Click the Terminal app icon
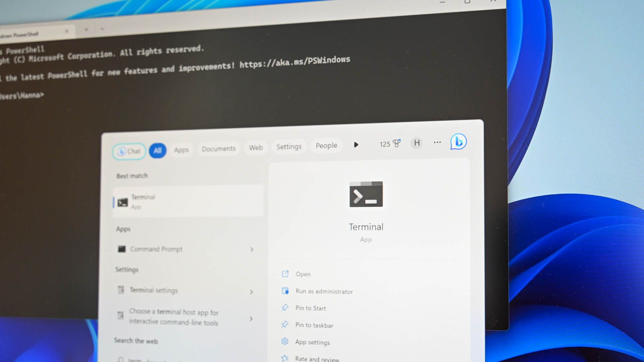This screenshot has width=644, height=362. click(366, 194)
